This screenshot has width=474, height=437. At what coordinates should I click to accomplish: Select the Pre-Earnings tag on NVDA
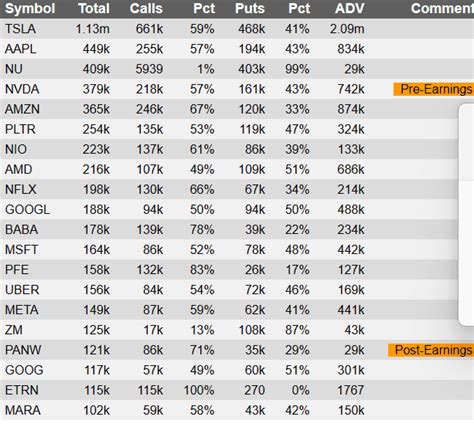434,89
